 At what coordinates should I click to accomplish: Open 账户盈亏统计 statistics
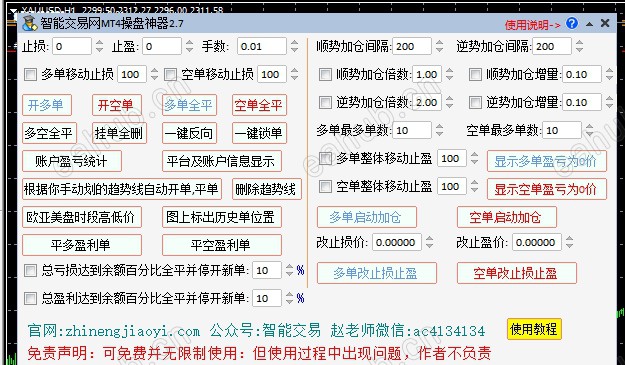point(72,161)
